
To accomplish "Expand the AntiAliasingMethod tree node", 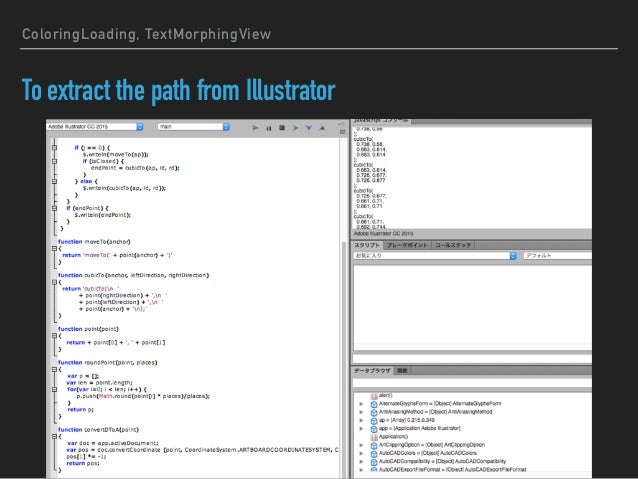I will click(x=361, y=412).
